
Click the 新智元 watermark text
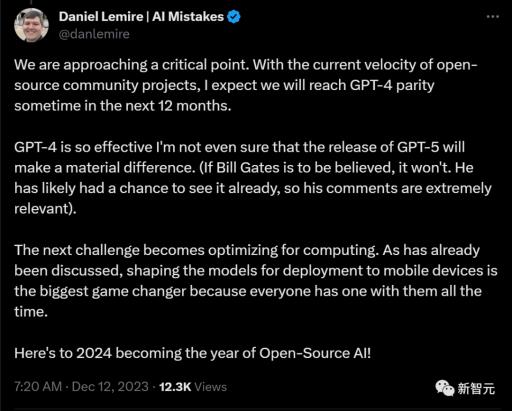click(476, 389)
